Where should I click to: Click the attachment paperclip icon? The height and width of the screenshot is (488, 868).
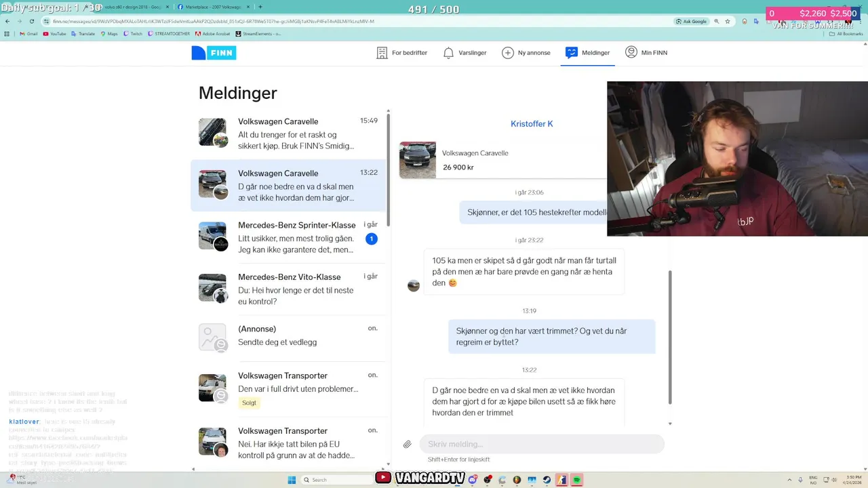click(x=407, y=445)
